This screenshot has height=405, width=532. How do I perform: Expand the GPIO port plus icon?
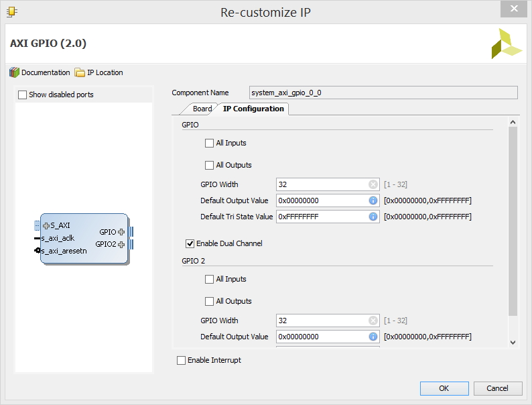(x=121, y=232)
